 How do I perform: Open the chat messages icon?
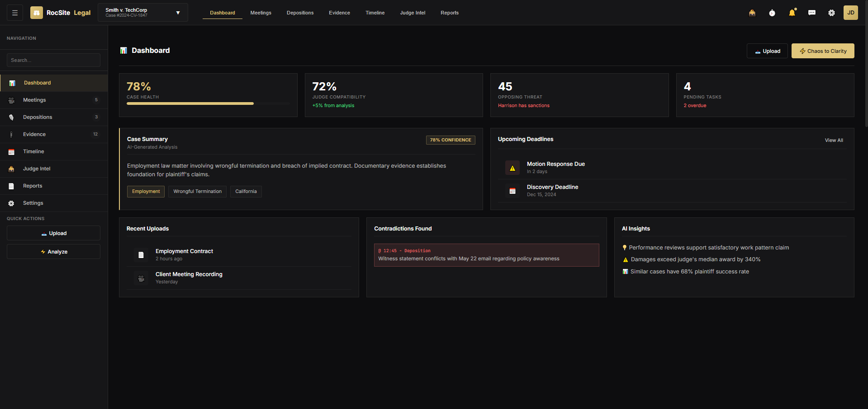coord(812,13)
